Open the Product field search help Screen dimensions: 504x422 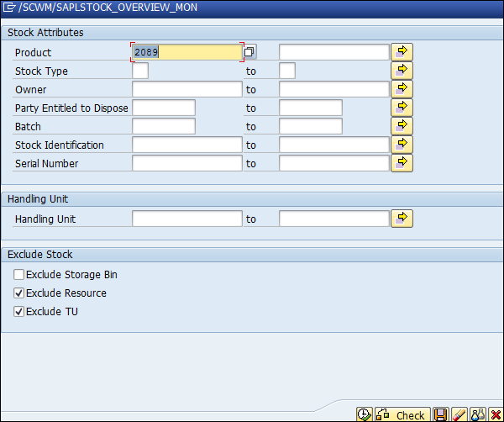tap(249, 52)
